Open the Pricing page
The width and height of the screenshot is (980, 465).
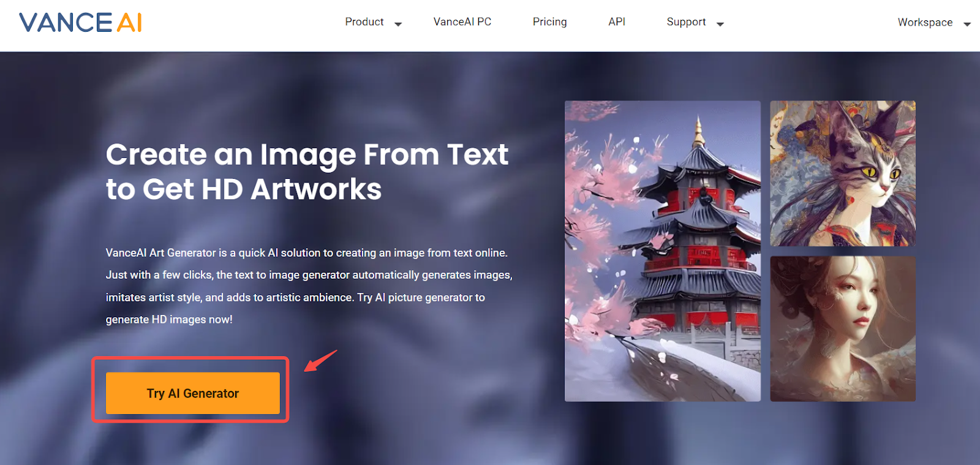tap(549, 22)
